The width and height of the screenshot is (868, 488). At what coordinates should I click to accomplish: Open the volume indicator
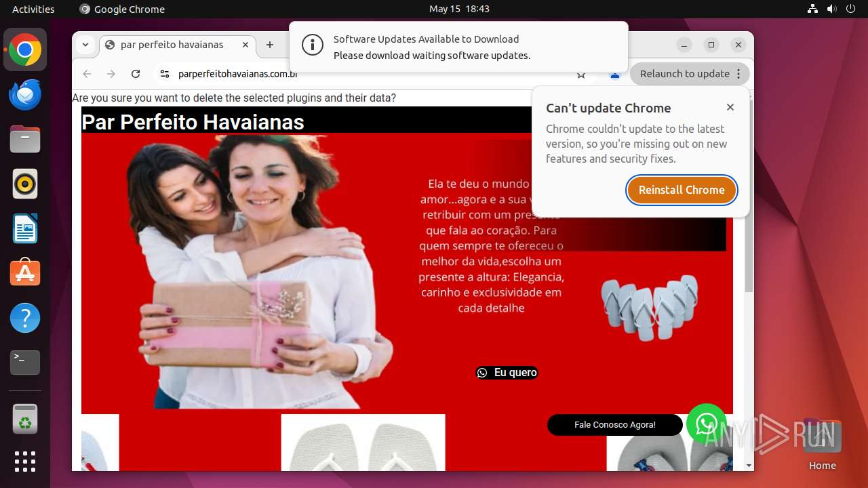tap(831, 9)
